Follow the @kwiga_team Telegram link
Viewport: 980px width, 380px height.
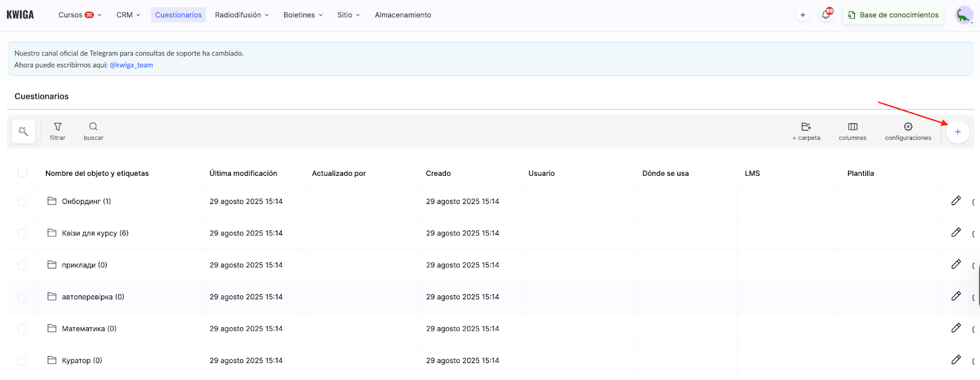coord(131,65)
